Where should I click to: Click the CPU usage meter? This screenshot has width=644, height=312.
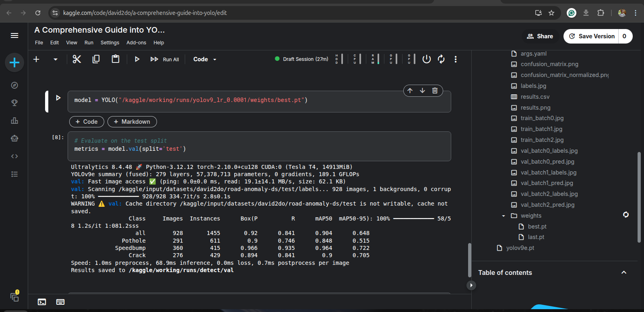point(357,59)
